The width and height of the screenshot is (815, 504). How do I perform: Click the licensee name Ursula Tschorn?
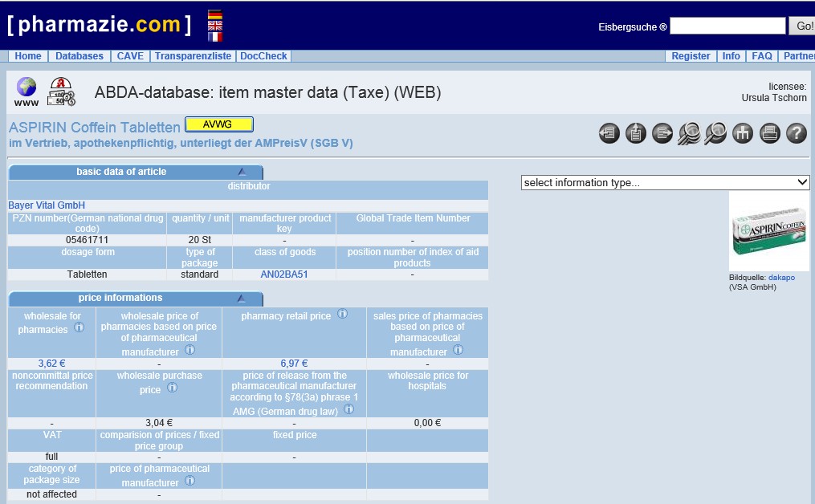click(774, 98)
